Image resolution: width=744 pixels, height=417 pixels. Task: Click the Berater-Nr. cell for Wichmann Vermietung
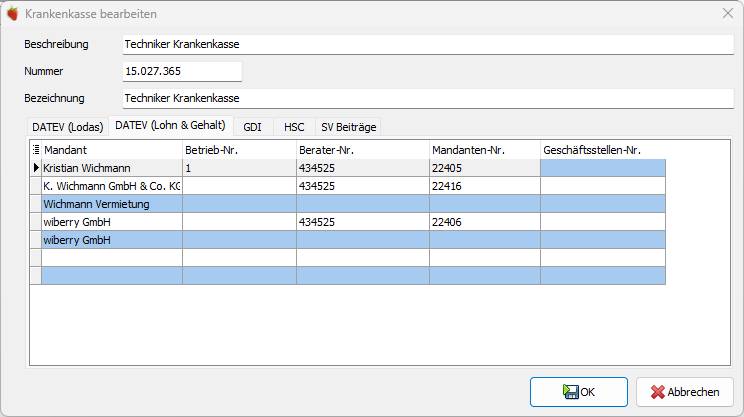coord(363,204)
